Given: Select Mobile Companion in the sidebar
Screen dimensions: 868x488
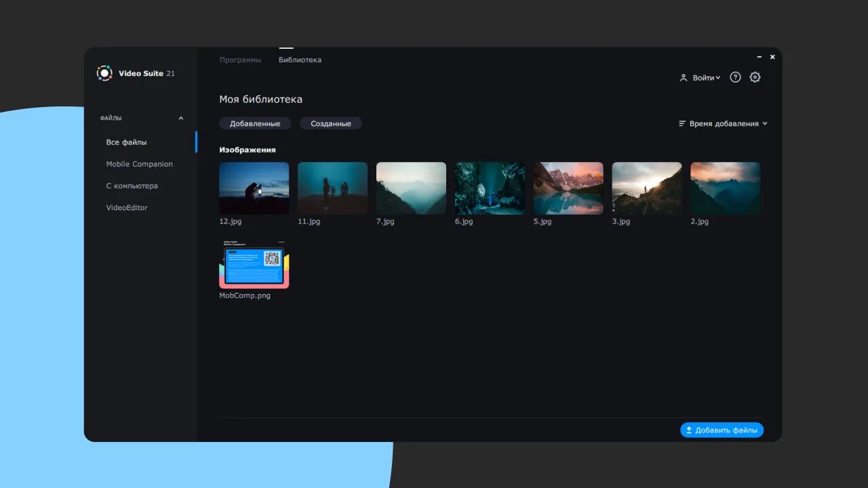Looking at the screenshot, I should point(140,164).
